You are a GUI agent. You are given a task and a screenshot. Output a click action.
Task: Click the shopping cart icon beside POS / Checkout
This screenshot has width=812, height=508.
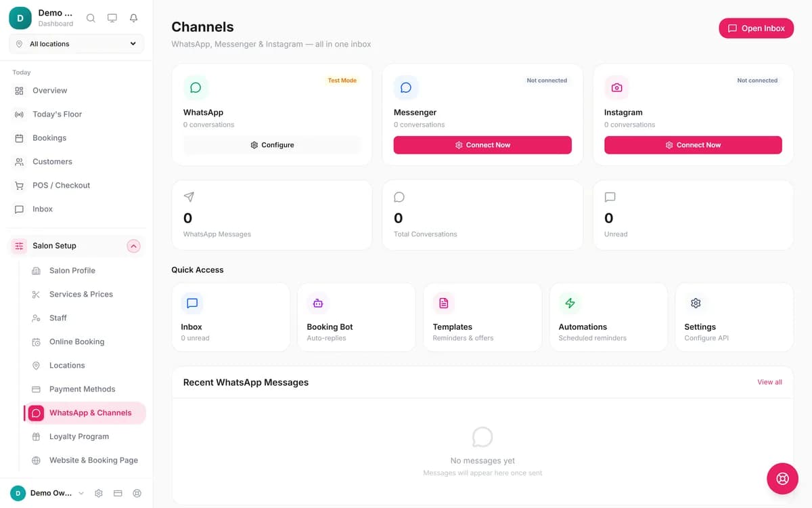(x=19, y=186)
